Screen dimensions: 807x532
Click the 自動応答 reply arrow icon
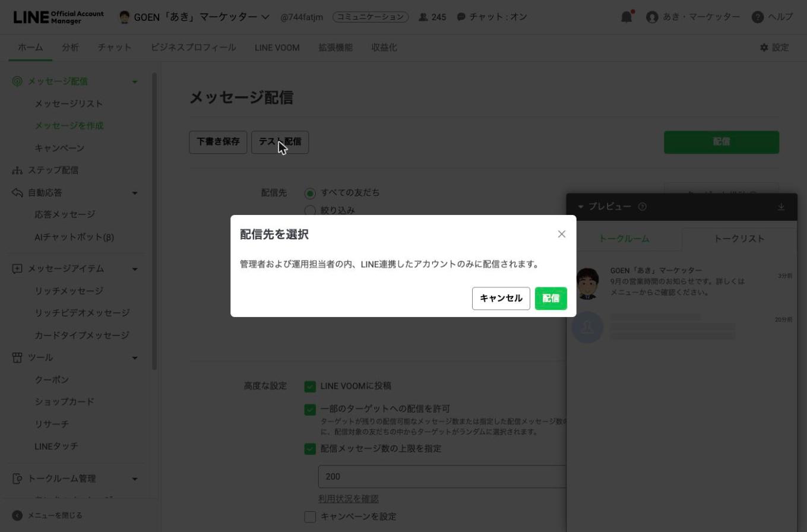[17, 193]
